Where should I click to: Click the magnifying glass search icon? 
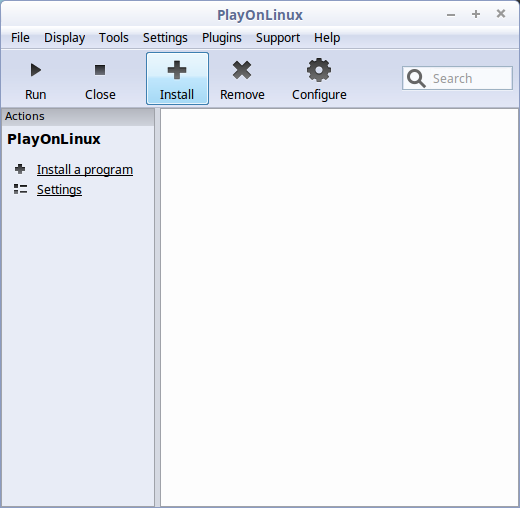(416, 78)
